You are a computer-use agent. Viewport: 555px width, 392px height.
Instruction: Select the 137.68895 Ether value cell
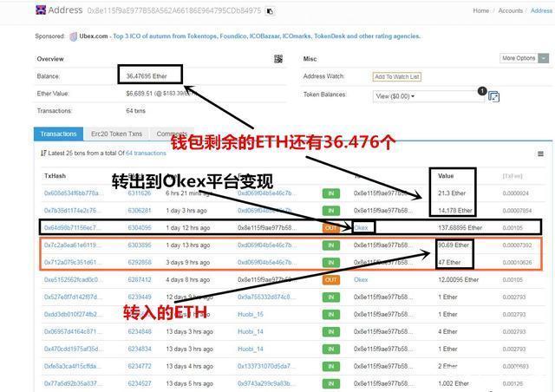click(460, 228)
